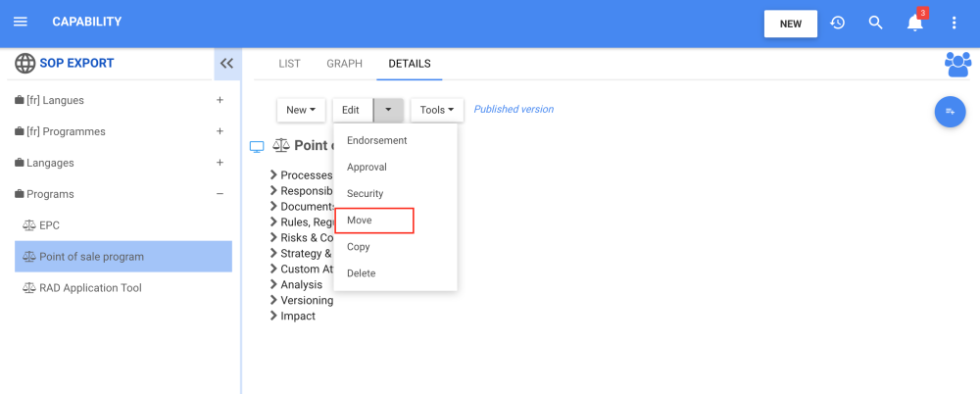980x394 pixels.
Task: Click the Published version link
Action: pyautogui.click(x=514, y=110)
